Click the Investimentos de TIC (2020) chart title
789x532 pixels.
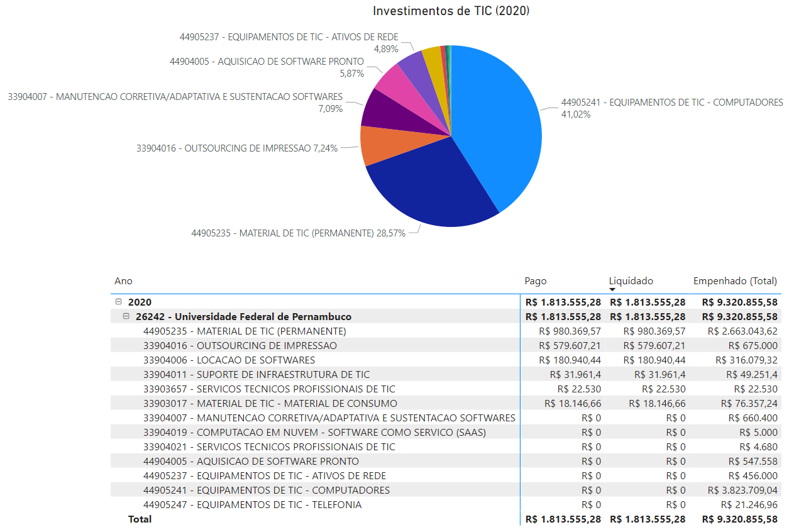(451, 11)
